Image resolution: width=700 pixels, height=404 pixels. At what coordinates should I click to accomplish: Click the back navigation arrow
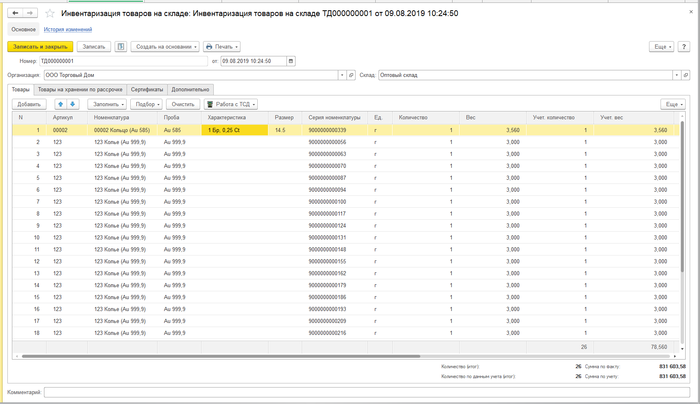(15, 14)
